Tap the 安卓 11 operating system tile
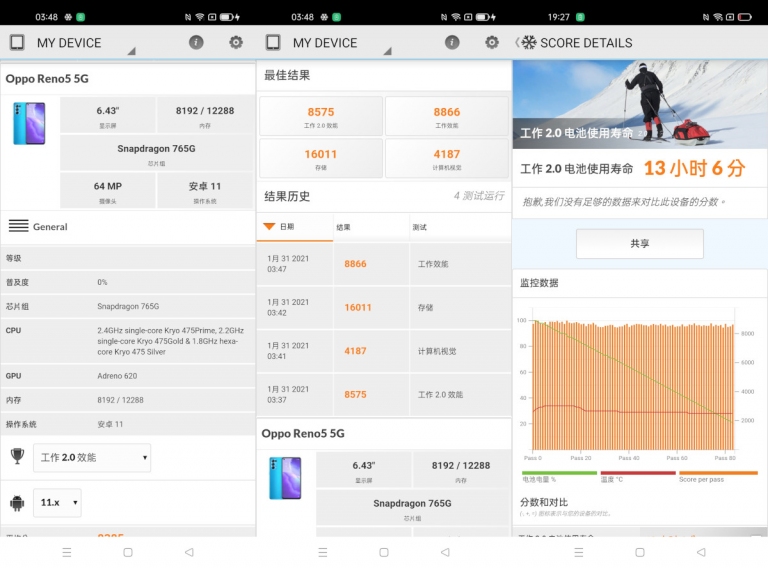The width and height of the screenshot is (768, 568). pos(205,190)
